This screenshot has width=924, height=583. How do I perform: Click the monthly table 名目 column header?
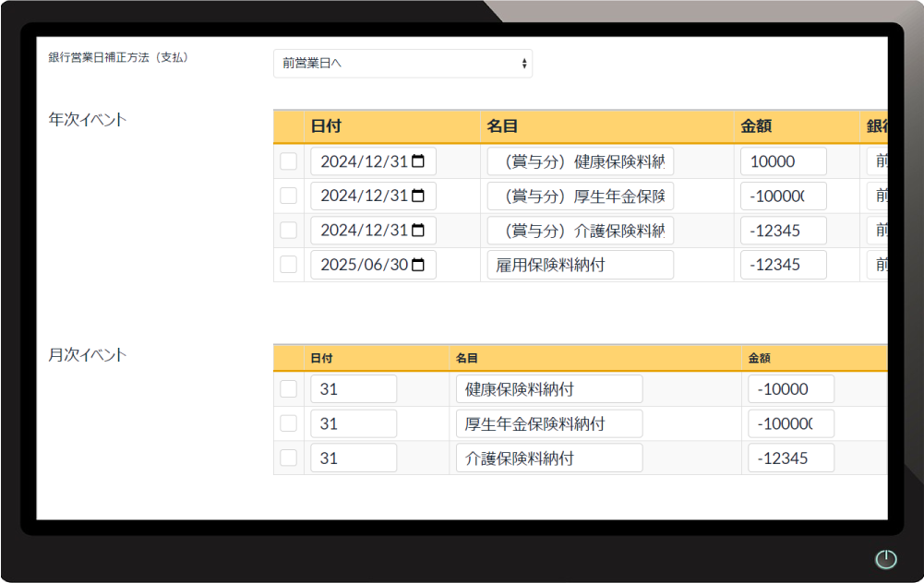466,358
